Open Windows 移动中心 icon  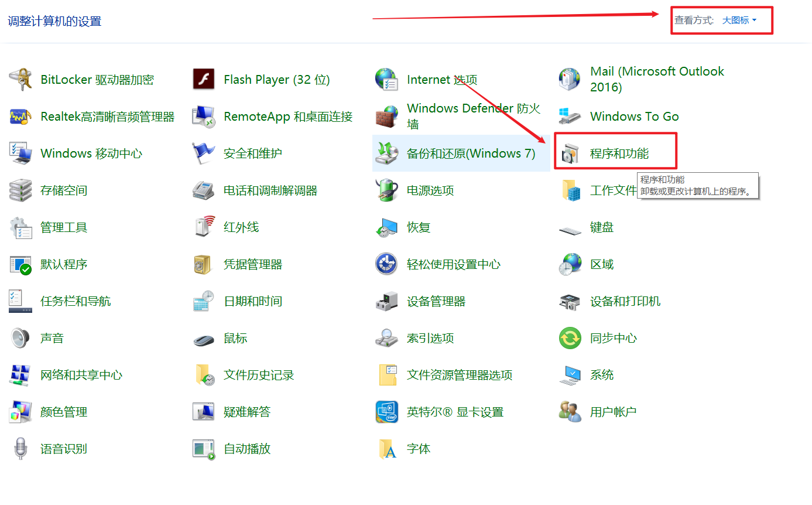20,153
